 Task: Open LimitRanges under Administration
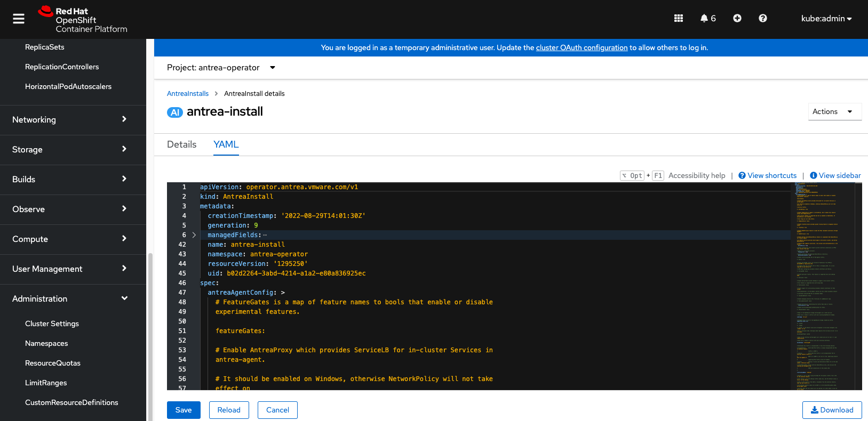[x=46, y=383]
